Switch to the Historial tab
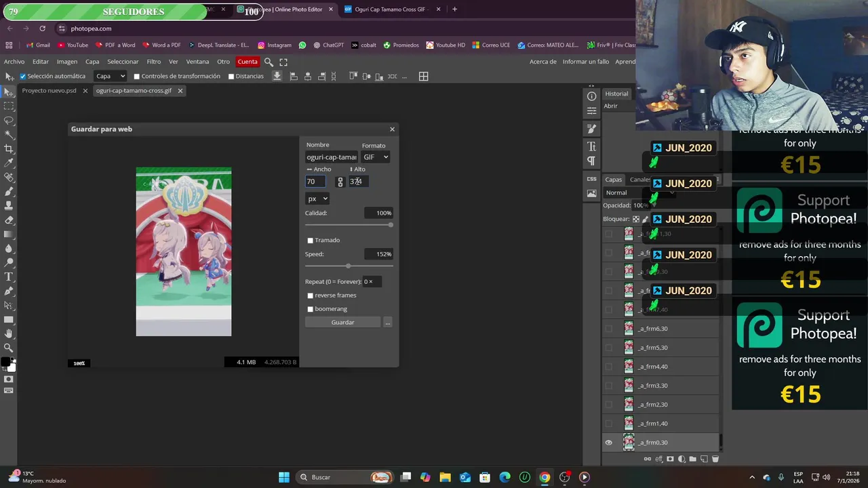The image size is (868, 488). [616, 94]
